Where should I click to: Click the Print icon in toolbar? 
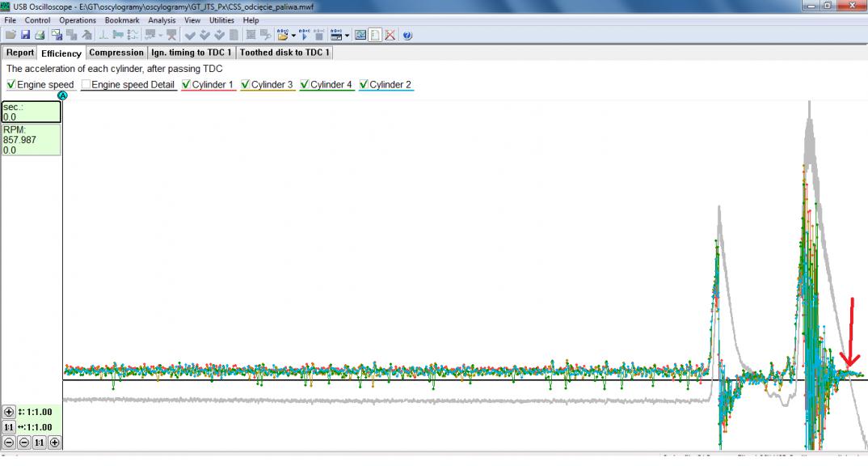[x=39, y=35]
